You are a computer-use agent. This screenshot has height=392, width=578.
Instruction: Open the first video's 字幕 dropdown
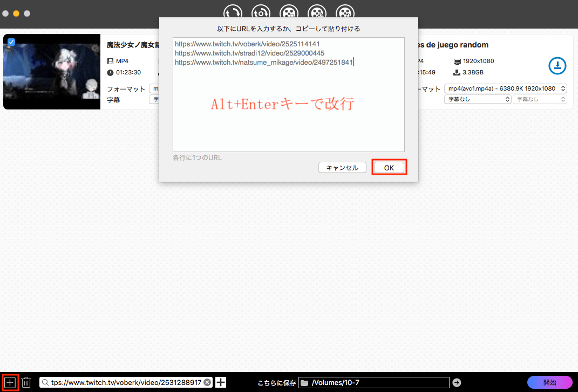pos(154,99)
